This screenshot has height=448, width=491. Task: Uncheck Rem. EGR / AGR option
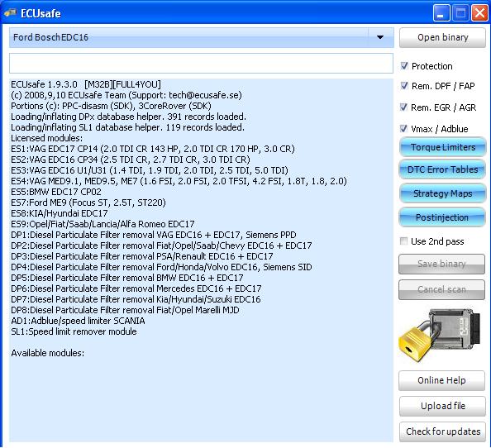403,107
